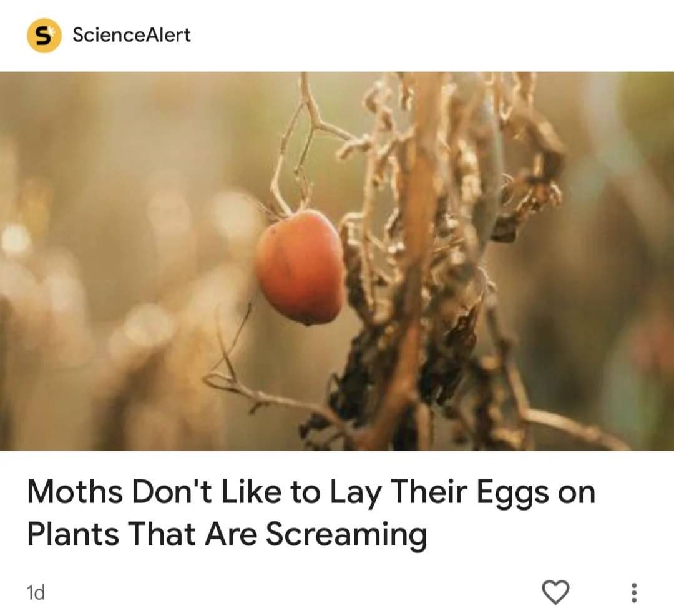Open the three-dot more options menu
Viewport: 674px width, 616px height.
tap(633, 592)
